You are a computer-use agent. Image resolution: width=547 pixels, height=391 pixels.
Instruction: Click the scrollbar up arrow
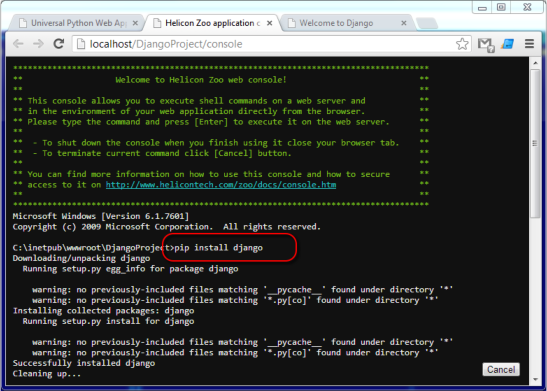(x=535, y=63)
